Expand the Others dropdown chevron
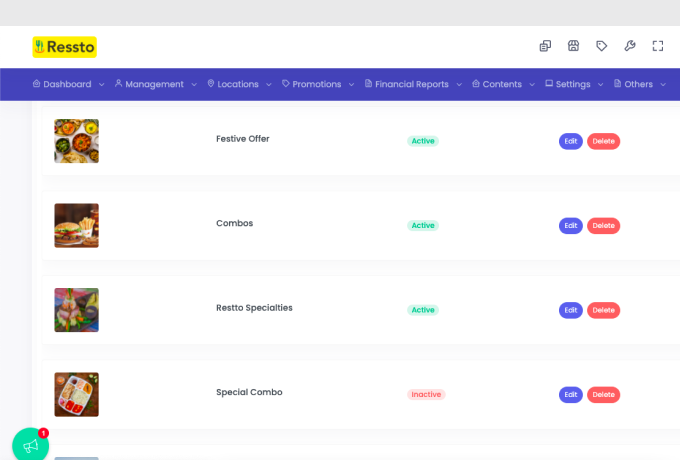The width and height of the screenshot is (680, 460). click(663, 85)
